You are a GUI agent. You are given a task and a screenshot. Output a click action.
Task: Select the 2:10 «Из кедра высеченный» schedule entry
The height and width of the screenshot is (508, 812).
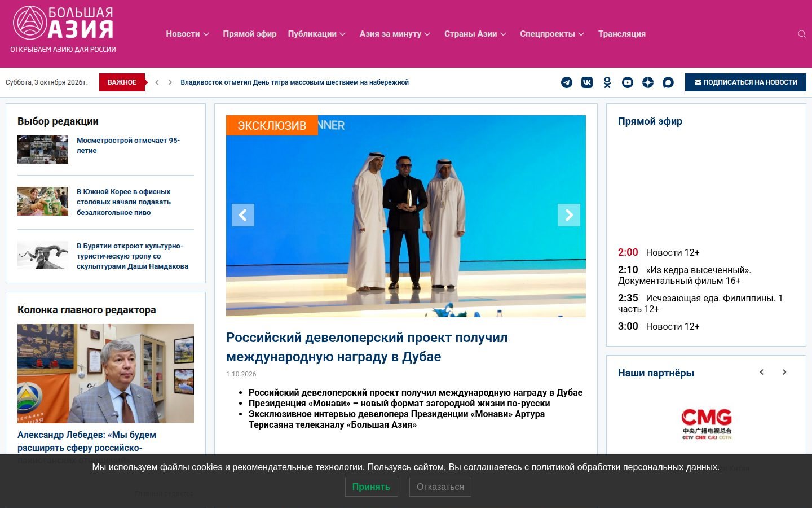pos(685,275)
